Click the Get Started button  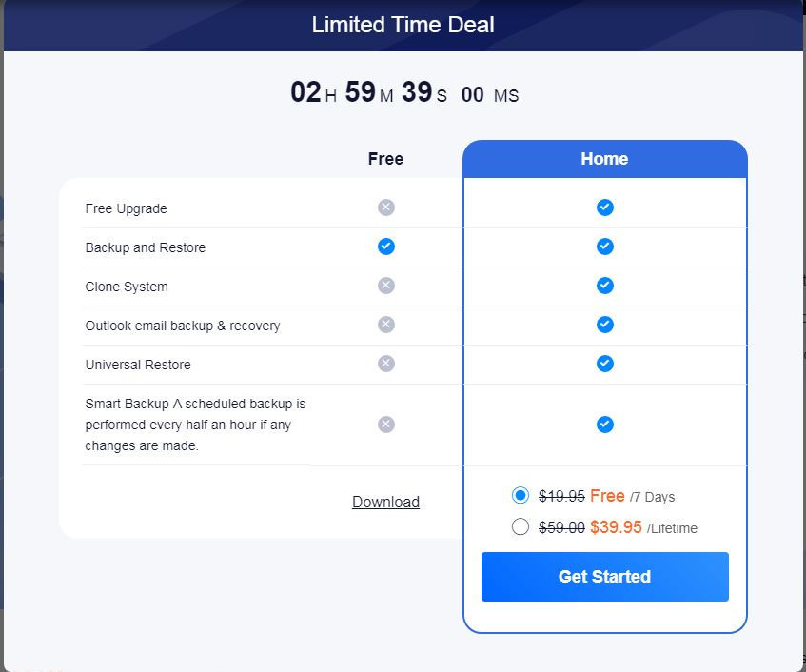point(604,577)
